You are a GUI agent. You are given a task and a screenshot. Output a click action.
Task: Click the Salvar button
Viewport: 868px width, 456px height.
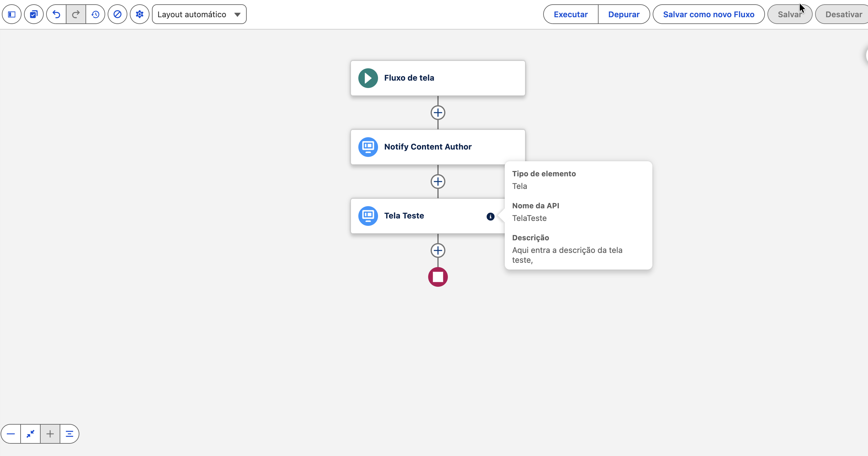[x=790, y=14]
